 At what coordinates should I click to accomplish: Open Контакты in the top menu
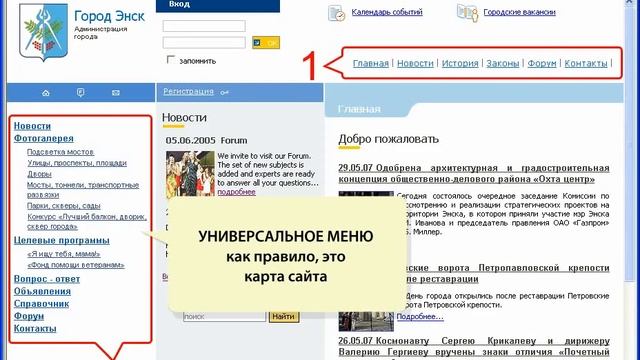[586, 63]
